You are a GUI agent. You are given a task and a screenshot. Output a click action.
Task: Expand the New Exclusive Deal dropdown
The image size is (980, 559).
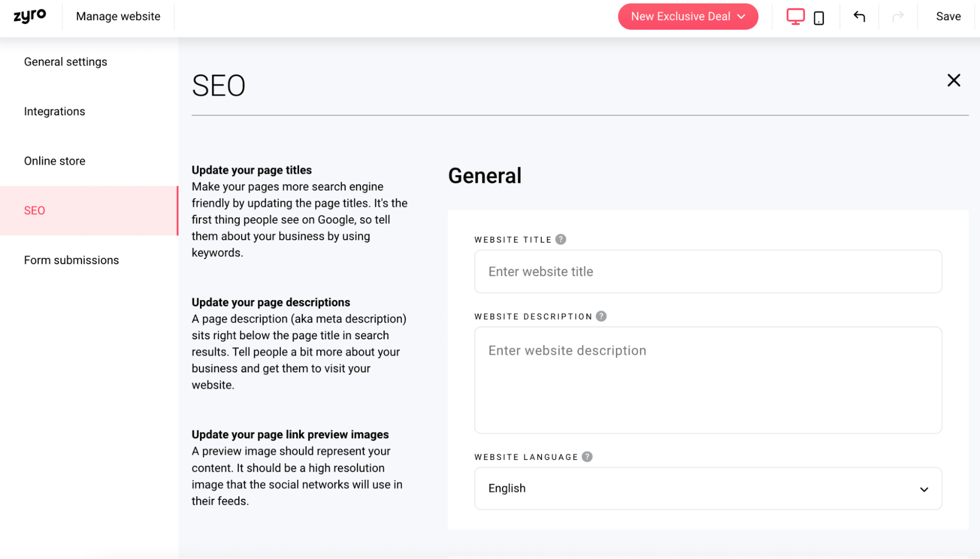click(688, 17)
